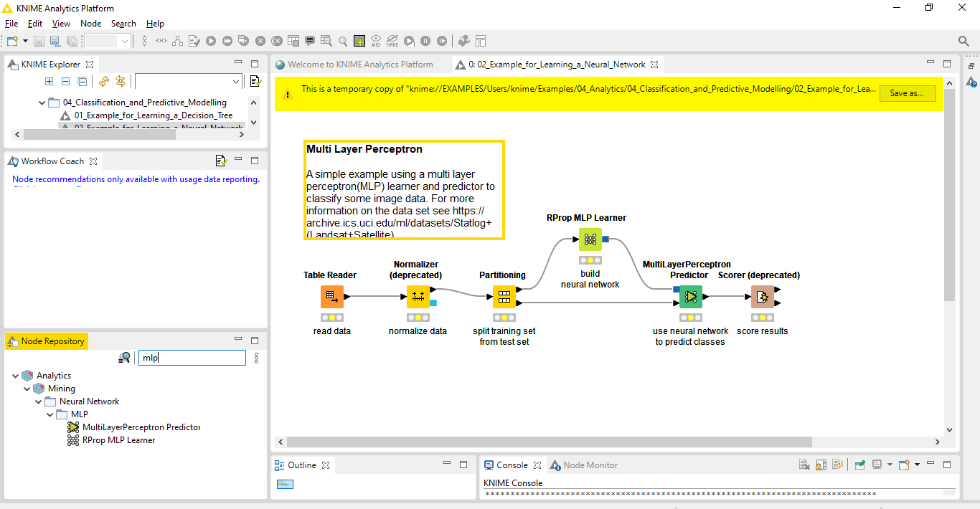The image size is (980, 509).
Task: Switch to Welcome to KNIME Analytics Platform tab
Action: (360, 65)
